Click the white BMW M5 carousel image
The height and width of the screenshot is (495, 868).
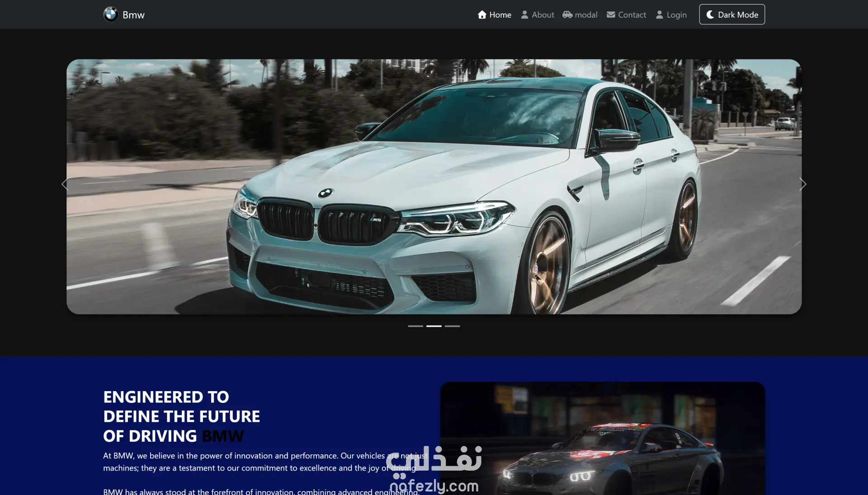point(434,187)
